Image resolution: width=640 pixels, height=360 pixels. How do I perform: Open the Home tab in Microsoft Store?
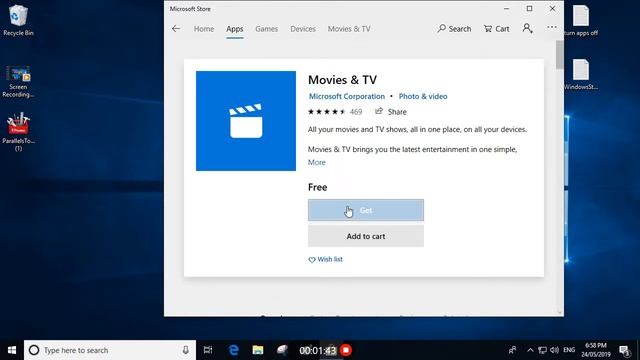point(204,29)
